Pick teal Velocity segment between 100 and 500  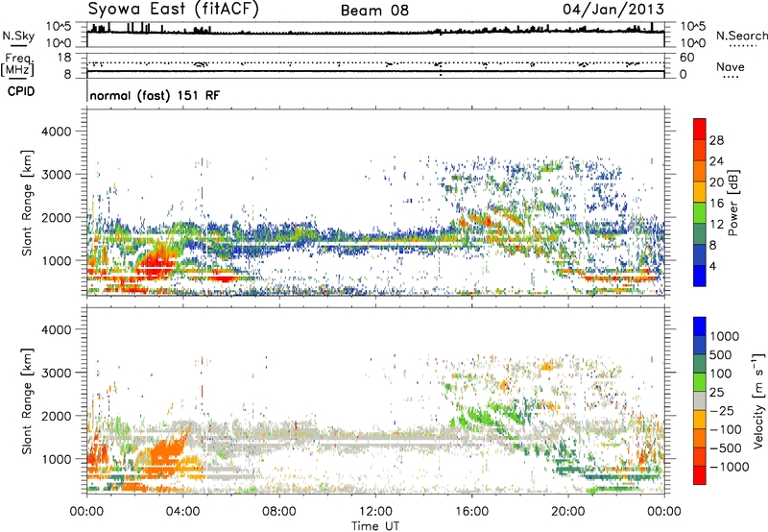pos(700,364)
